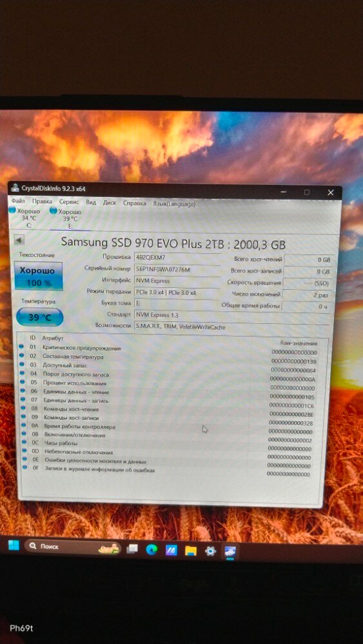Click raw value 00000000000139

293,361
